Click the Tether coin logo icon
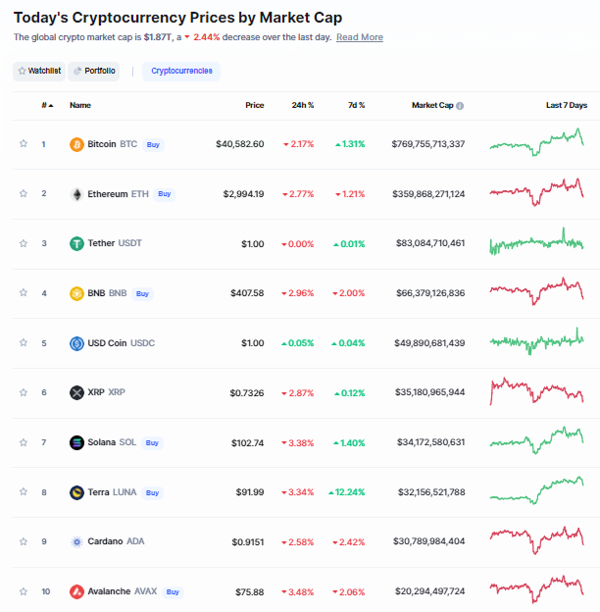This screenshot has width=600, height=612. [x=76, y=243]
